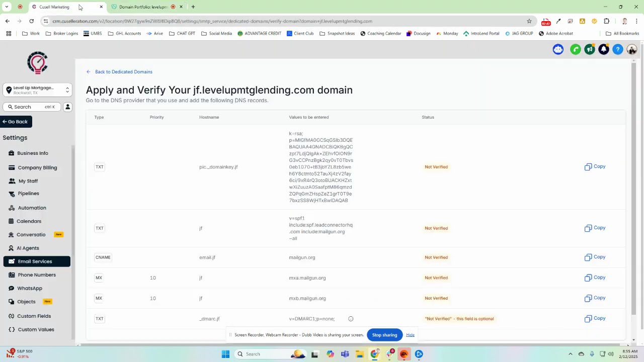Reload the current page
Image resolution: width=644 pixels, height=362 pixels.
(x=31, y=21)
